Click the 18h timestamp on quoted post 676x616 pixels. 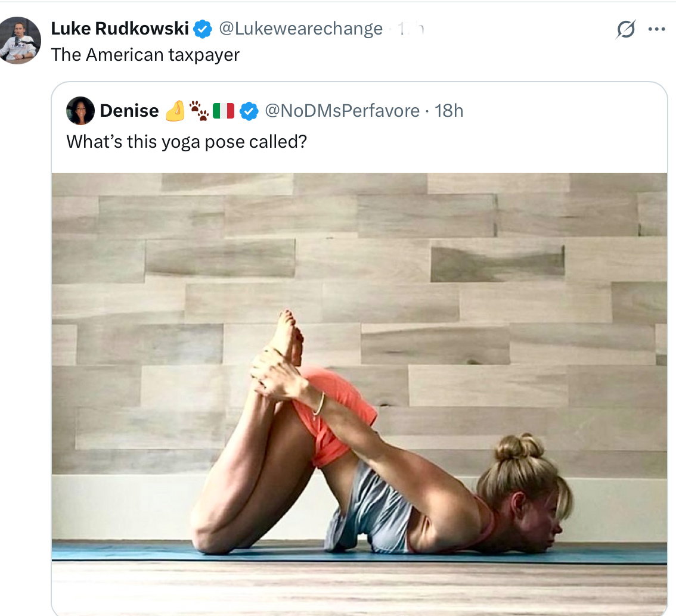[449, 111]
